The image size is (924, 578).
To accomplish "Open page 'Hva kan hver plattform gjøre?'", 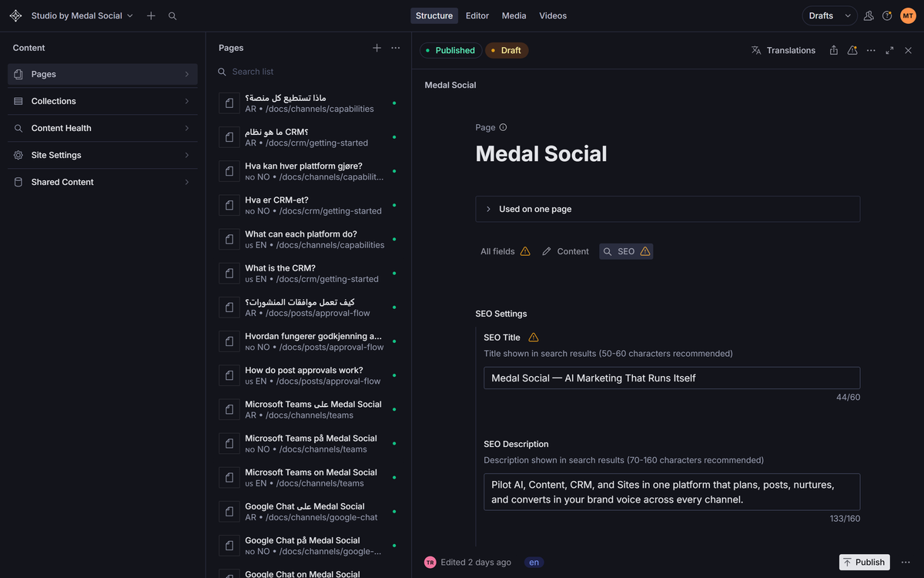I will tap(309, 171).
